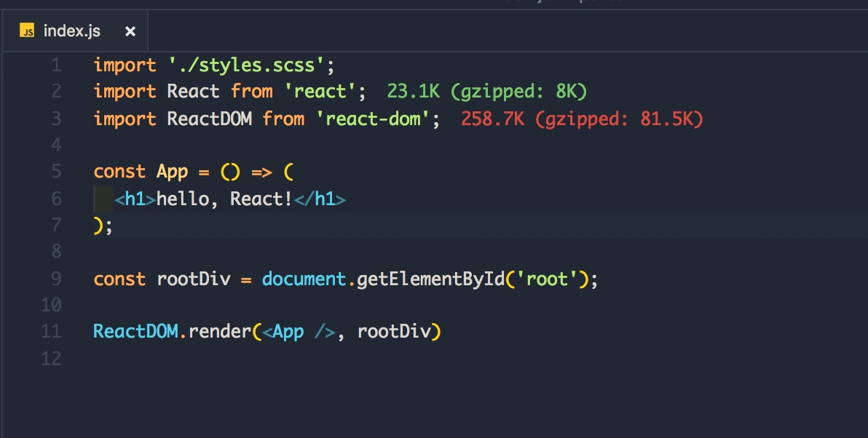Click line number 6 in the gutter
Image resolution: width=868 pixels, height=438 pixels.
(56, 199)
